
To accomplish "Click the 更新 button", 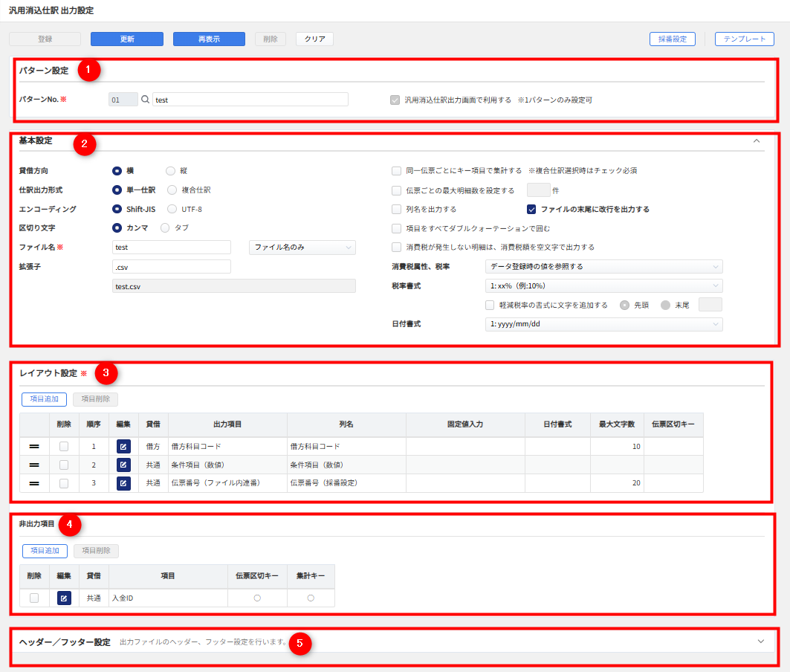I will 126,39.
